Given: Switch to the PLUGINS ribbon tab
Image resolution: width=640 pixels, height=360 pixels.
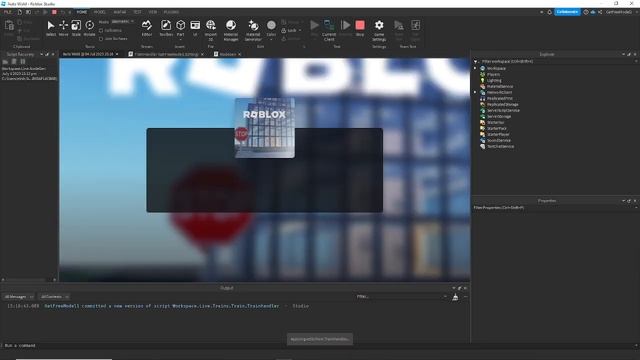Looking at the screenshot, I should point(171,12).
